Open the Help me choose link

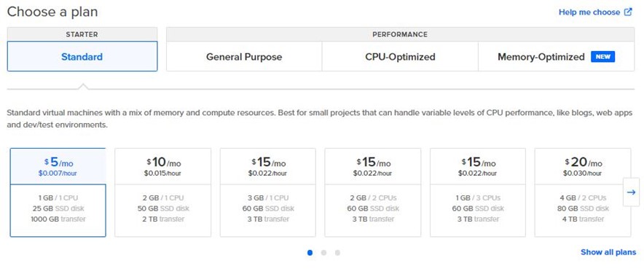click(589, 12)
